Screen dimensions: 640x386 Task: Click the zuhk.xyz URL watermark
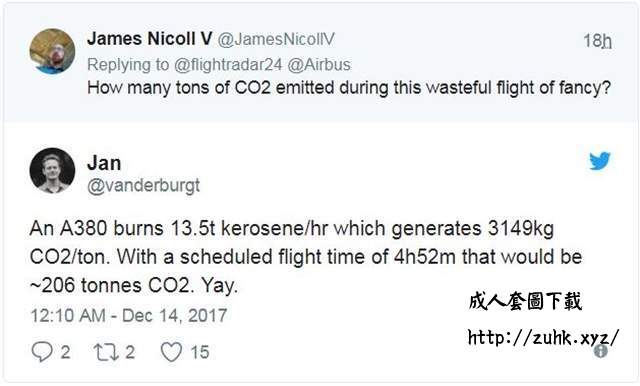(x=543, y=338)
